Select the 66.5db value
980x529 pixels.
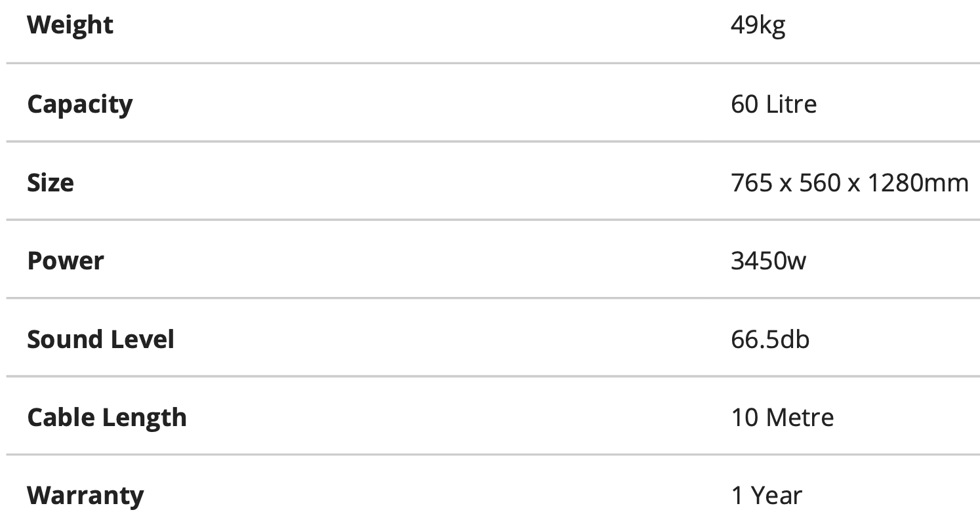tap(770, 340)
